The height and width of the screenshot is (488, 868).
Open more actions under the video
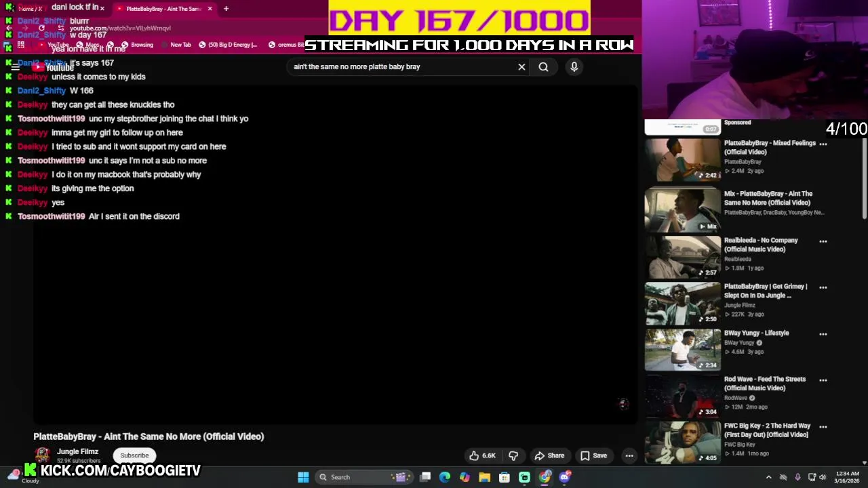[x=629, y=455]
